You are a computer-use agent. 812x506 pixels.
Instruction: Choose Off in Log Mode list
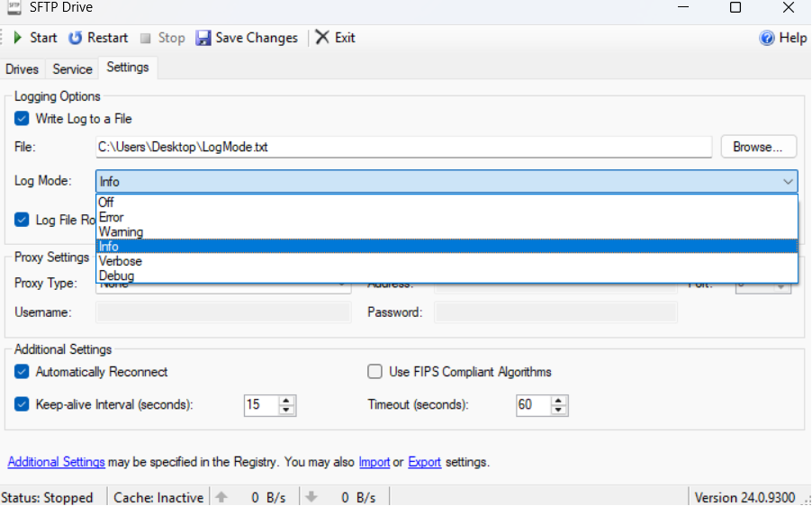pos(447,202)
